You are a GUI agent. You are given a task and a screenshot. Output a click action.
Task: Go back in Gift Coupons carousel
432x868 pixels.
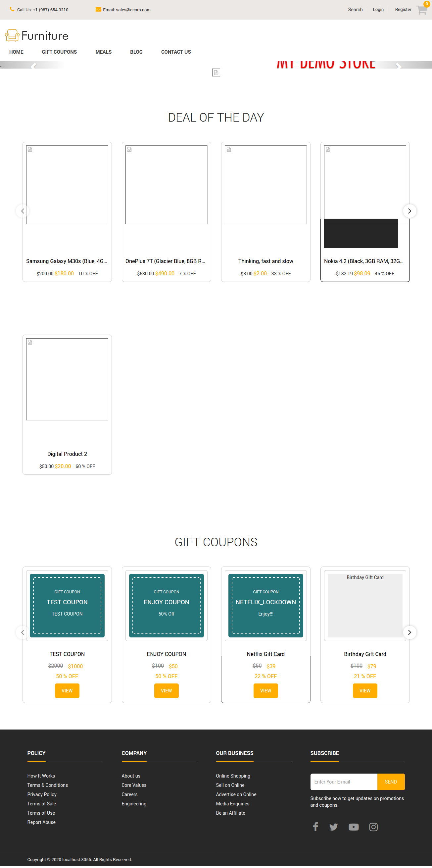(x=23, y=632)
